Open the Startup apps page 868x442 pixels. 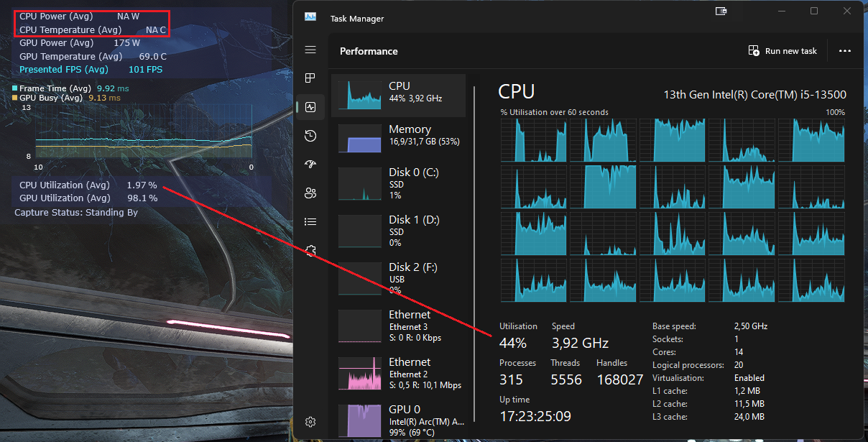pos(310,164)
